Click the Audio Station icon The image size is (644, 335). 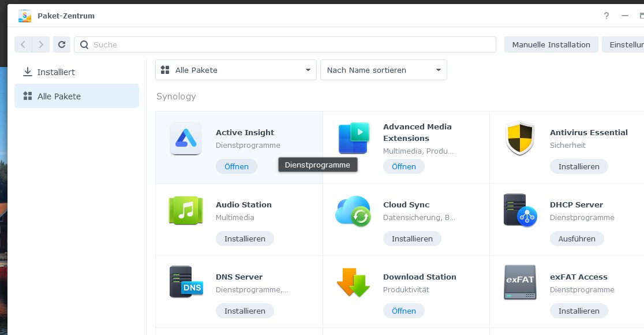(186, 210)
